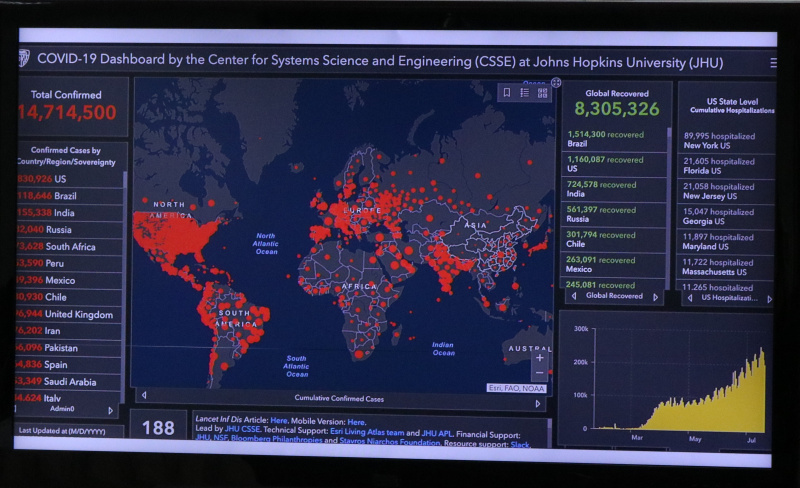Open the NSF link
This screenshot has height=488, width=800.
click(x=220, y=438)
